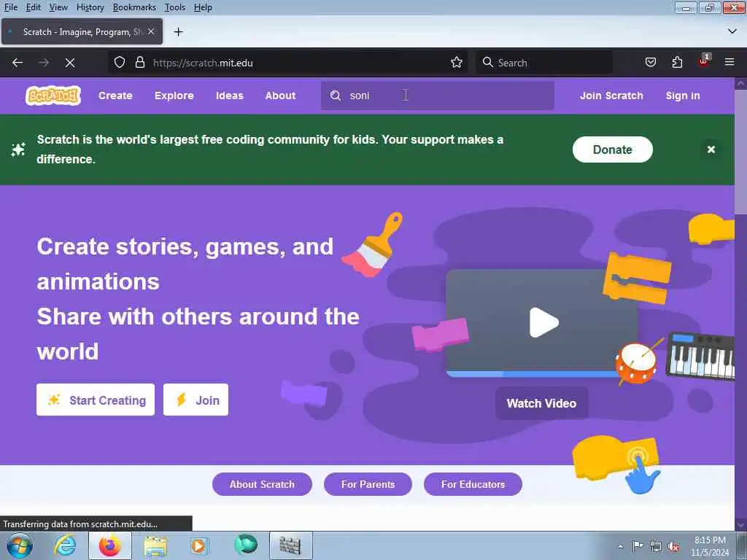Click the Donate button
Screen dimensions: 747x560
(612, 149)
